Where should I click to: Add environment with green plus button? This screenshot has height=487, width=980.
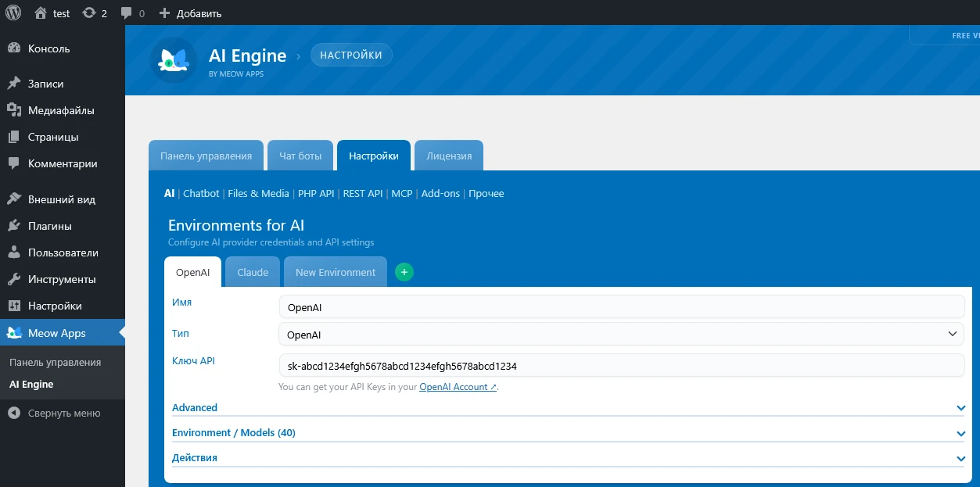pyautogui.click(x=404, y=272)
